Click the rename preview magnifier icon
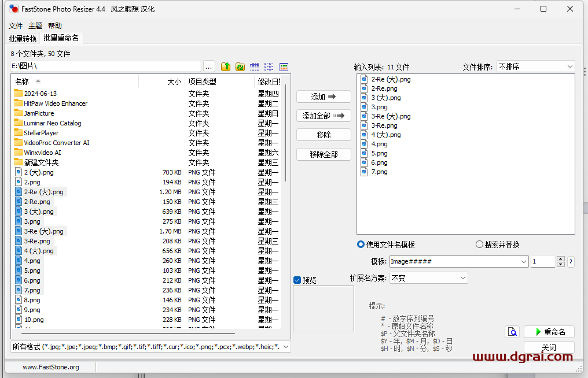This screenshot has height=378, width=588. [512, 332]
